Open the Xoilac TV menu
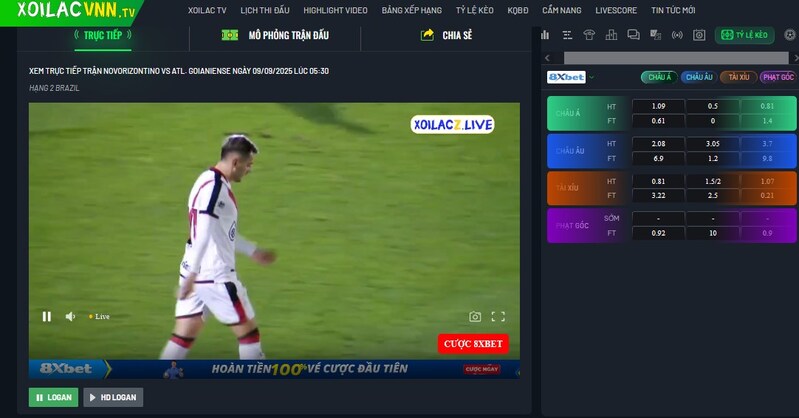This screenshot has height=418, width=799. 207,10
